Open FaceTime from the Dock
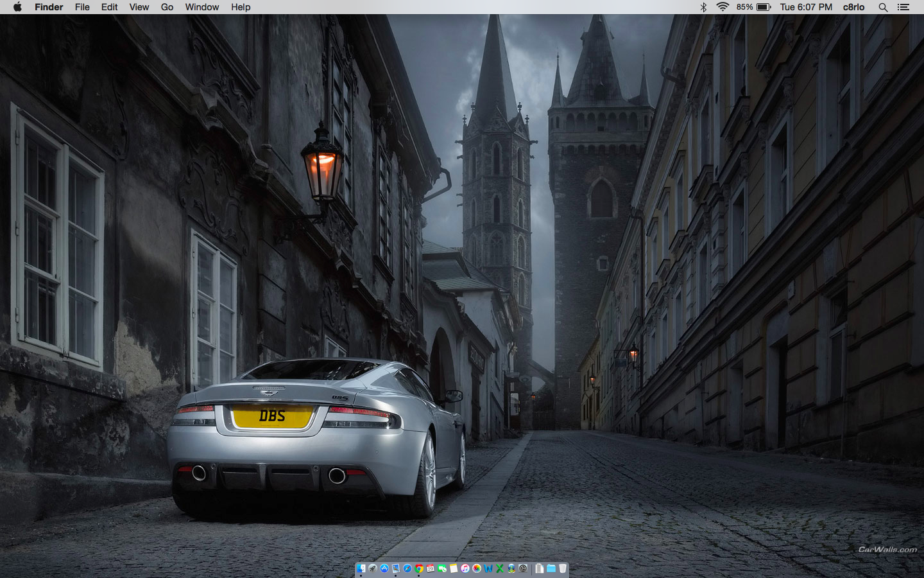This screenshot has width=924, height=578. point(442,568)
